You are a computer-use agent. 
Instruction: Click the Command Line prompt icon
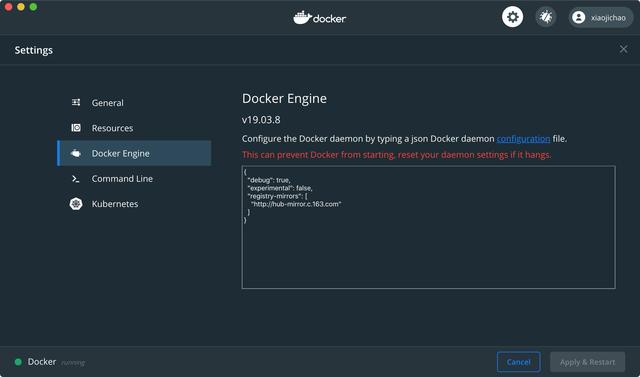click(x=76, y=179)
